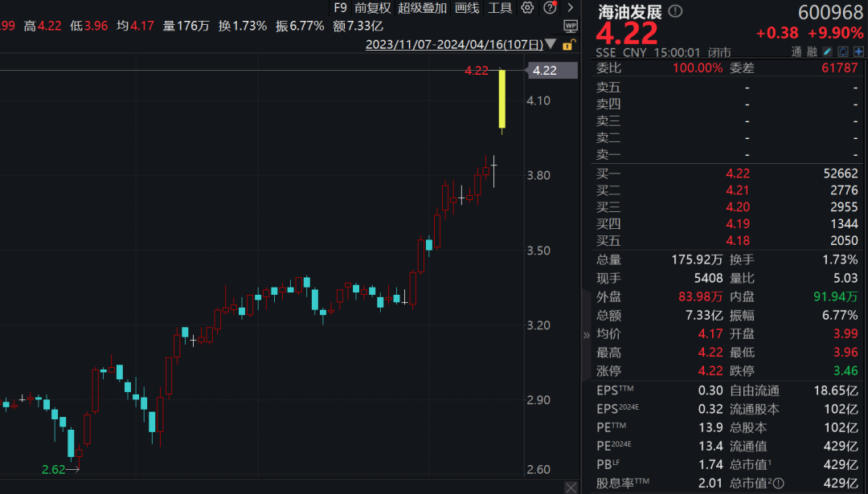Toggle the yellow date range lock icon

pos(568,45)
